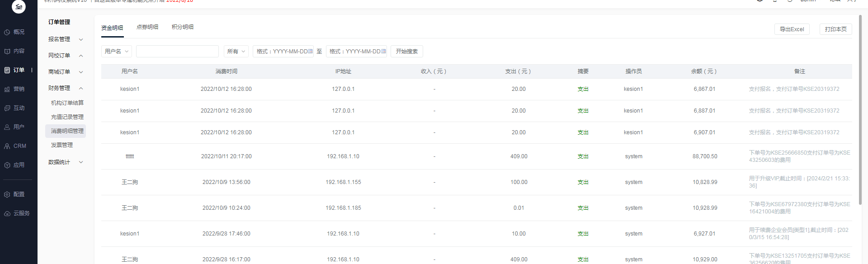Image resolution: width=868 pixels, height=264 pixels.
Task: Select the 订单 orders sidebar icon
Action: click(7, 70)
